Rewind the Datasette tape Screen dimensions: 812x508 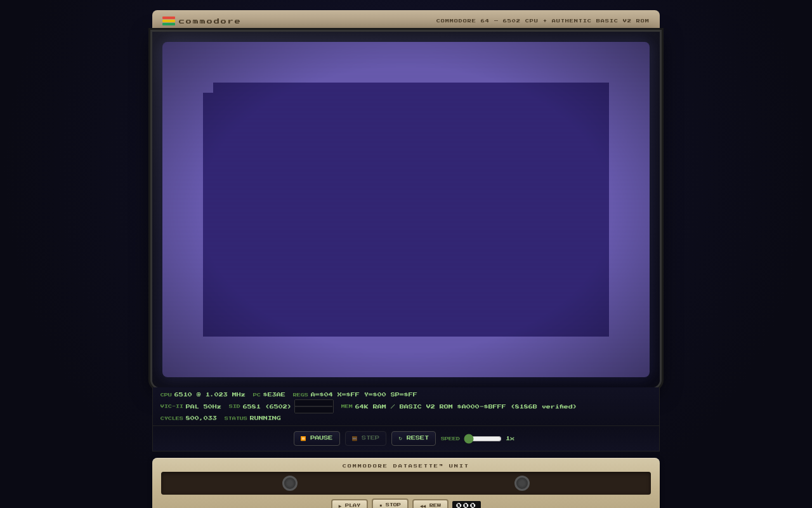point(430,505)
